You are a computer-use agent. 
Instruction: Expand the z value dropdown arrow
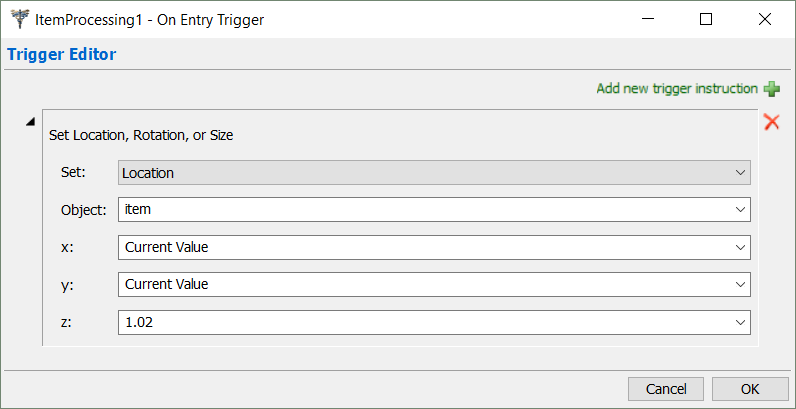740,322
